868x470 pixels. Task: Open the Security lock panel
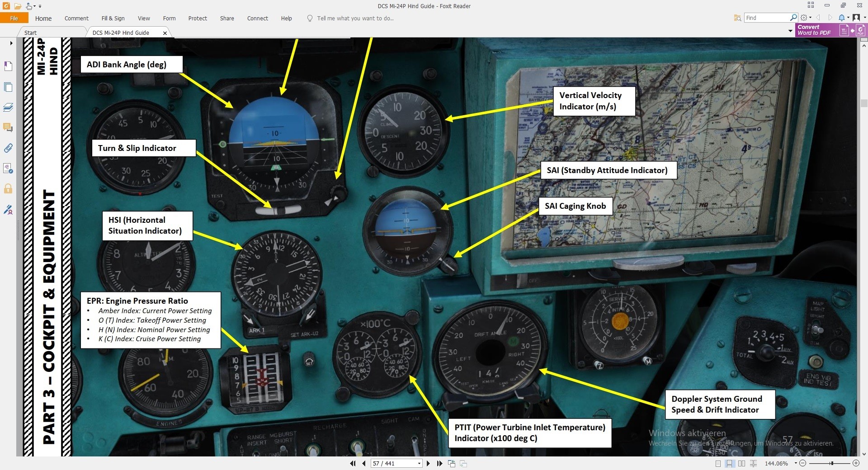tap(8, 188)
